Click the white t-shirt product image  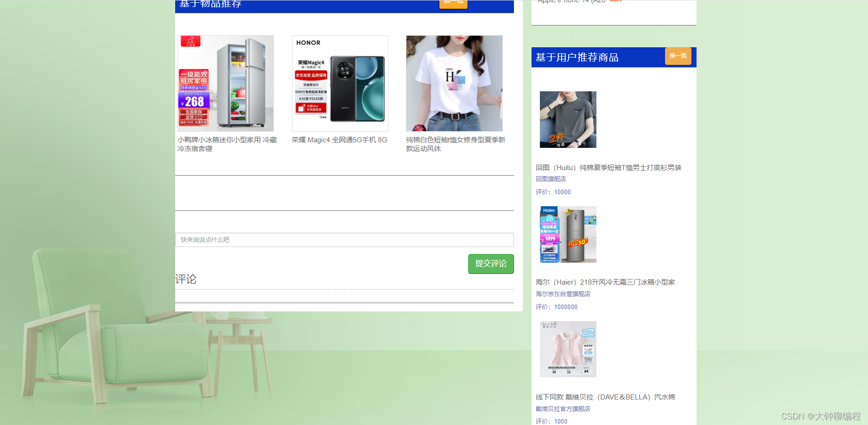454,83
